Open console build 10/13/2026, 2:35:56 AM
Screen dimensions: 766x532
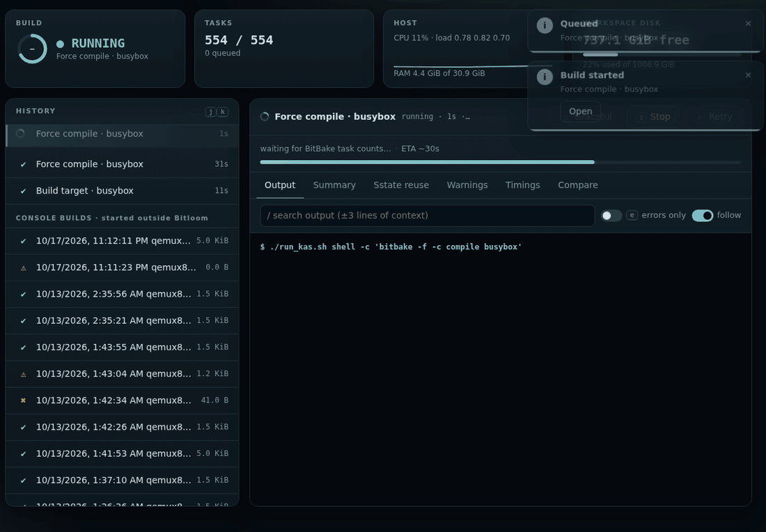tap(122, 294)
